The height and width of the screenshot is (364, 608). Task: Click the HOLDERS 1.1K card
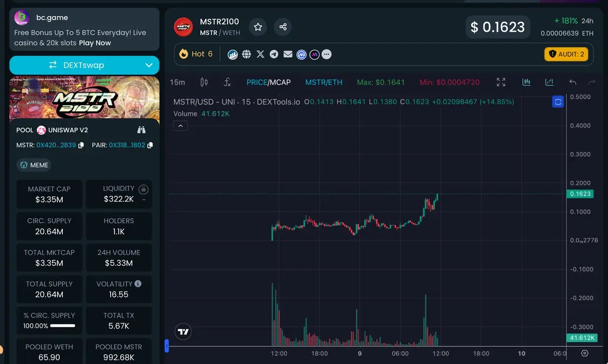[x=119, y=226]
